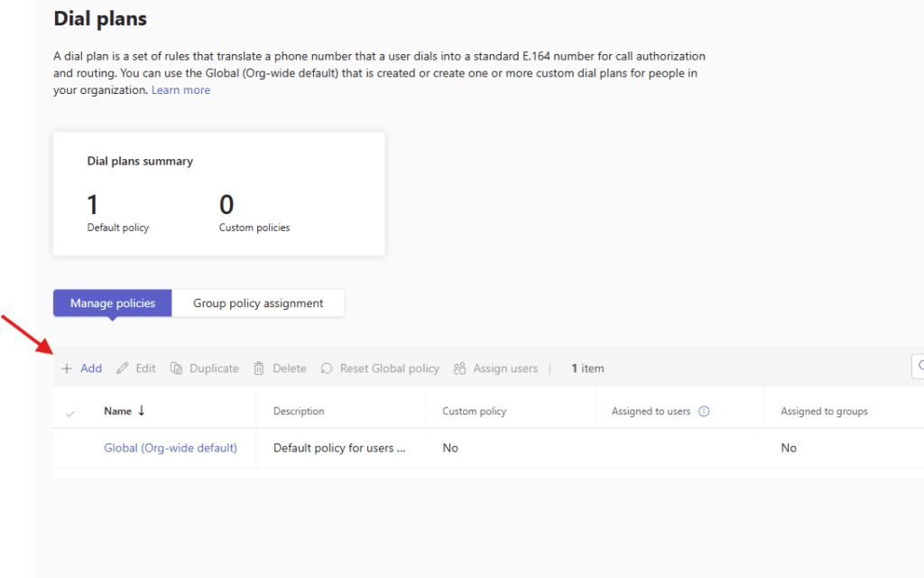Open the Global (Org-wide default) policy
This screenshot has height=578, width=924.
[x=171, y=448]
